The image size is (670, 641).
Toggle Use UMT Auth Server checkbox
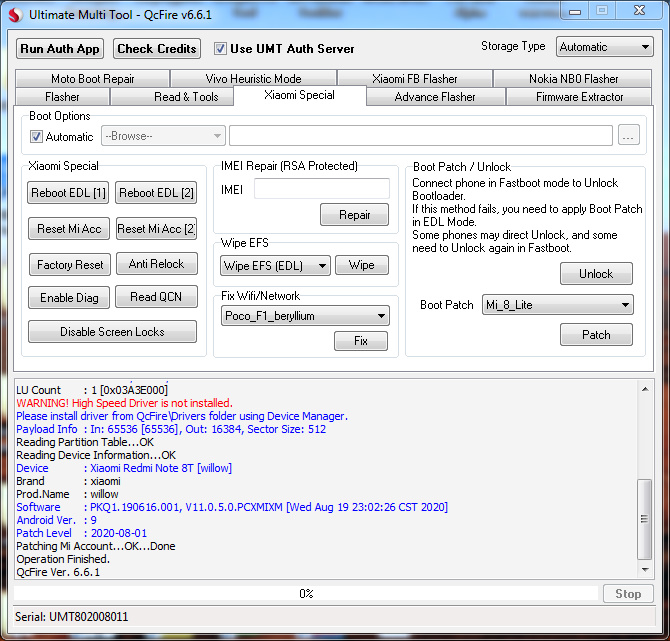coord(220,49)
